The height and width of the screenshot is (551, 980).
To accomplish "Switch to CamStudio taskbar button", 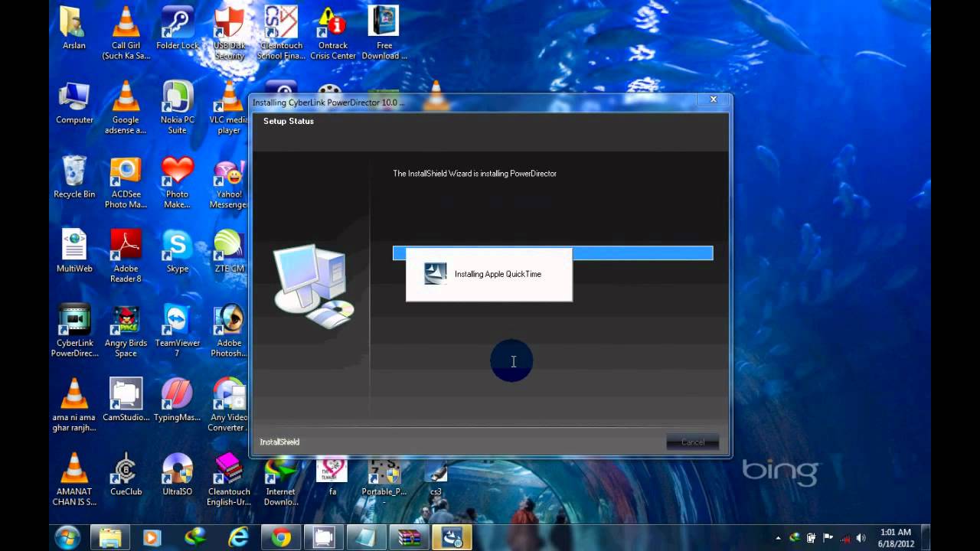I will click(324, 538).
